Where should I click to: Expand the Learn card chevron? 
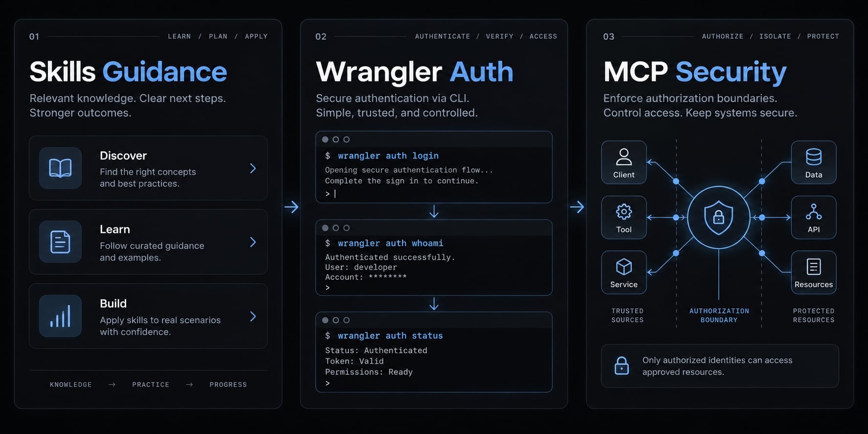click(253, 242)
